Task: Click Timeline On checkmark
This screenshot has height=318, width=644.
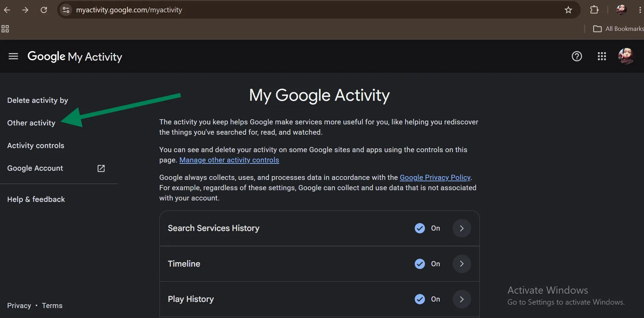Action: (x=420, y=264)
